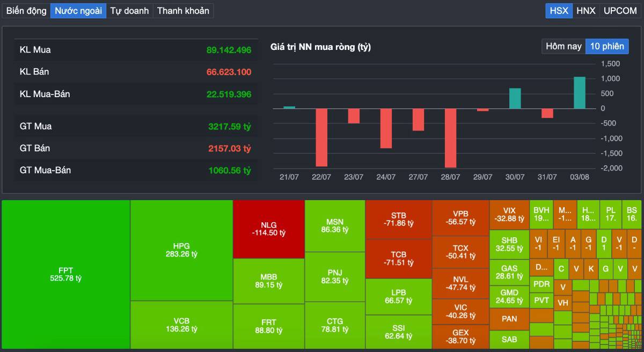Show the Hôm nay chart view
Image resolution: width=644 pixels, height=352 pixels.
tap(563, 46)
